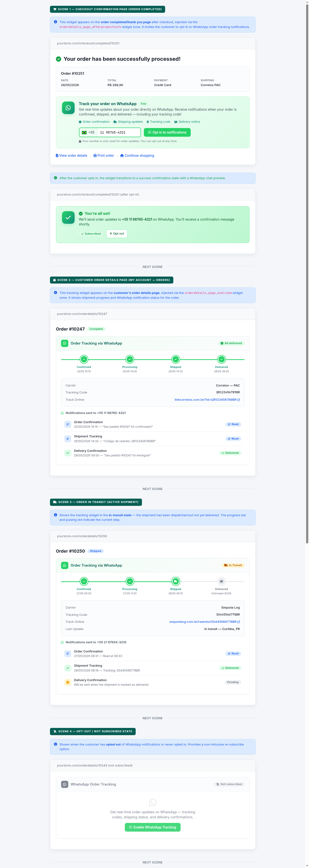The height and width of the screenshot is (868, 309).
Task: Click the Shipped step marker dated 26/05 14:32
Action: coord(176,359)
